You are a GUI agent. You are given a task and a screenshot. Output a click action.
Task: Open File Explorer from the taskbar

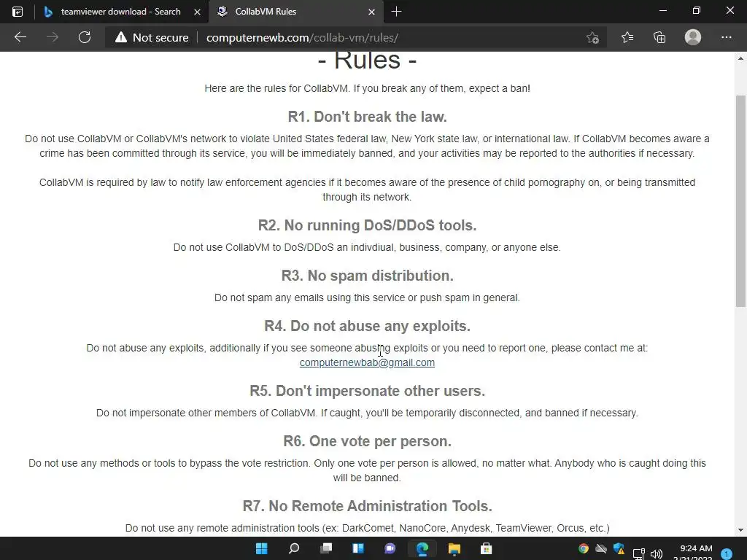click(454, 548)
